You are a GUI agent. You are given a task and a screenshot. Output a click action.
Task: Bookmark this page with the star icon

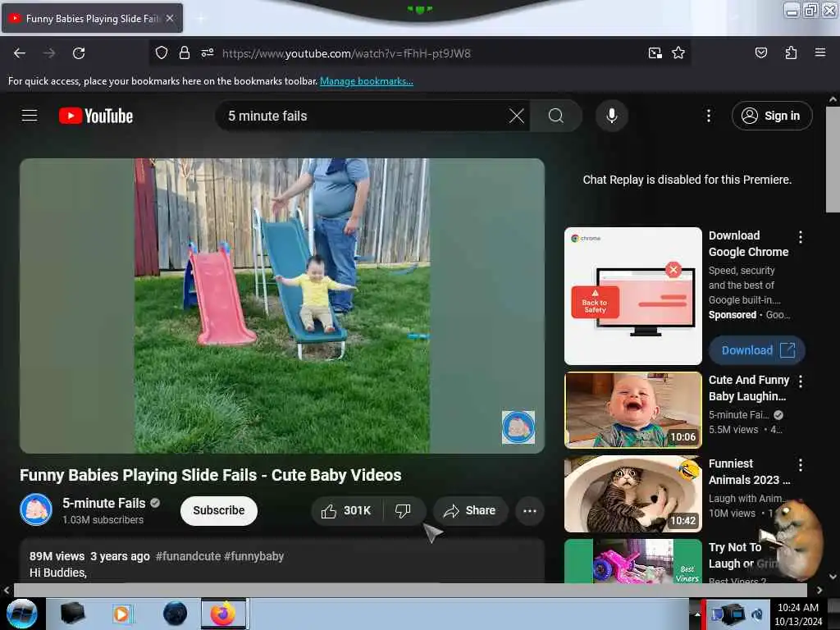[678, 53]
